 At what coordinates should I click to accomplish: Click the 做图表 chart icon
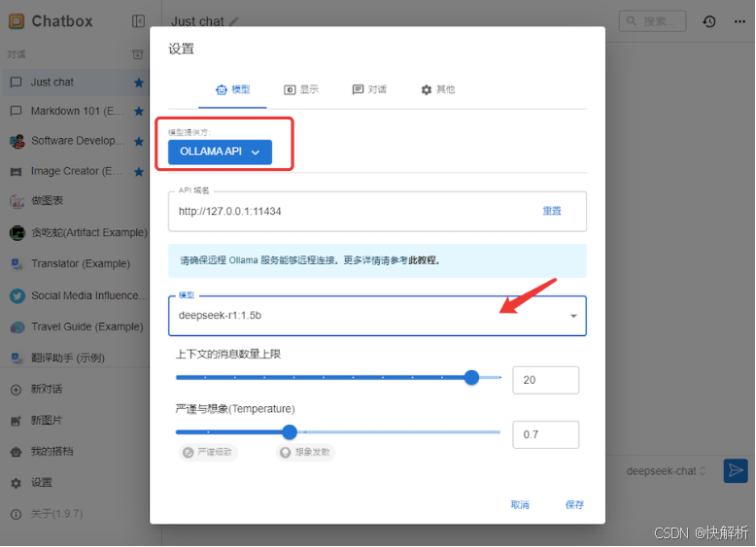17,201
